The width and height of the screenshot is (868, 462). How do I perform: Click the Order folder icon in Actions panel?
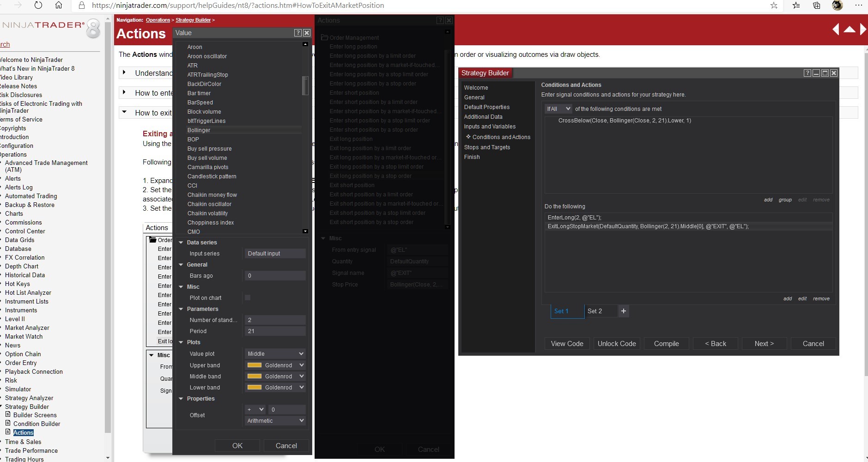[152, 240]
